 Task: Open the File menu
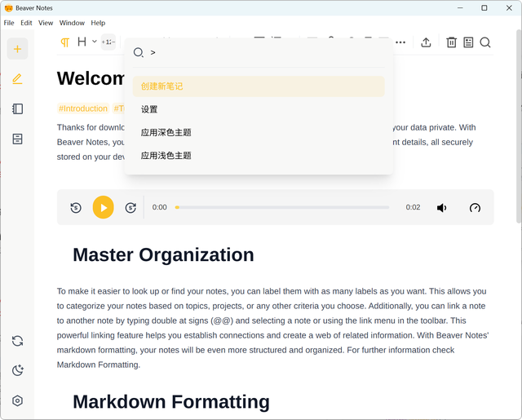point(9,23)
